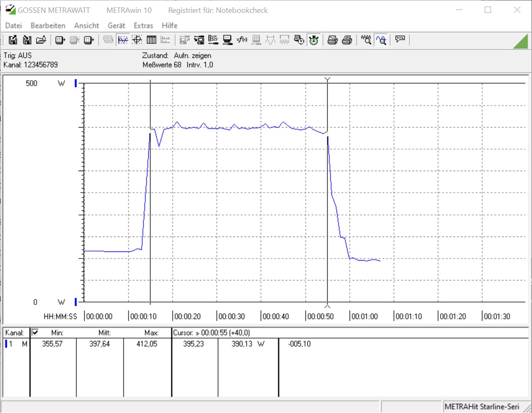Click the Intrv. 1,0 readout
Screen dimensions: 532x413
[x=200, y=65]
